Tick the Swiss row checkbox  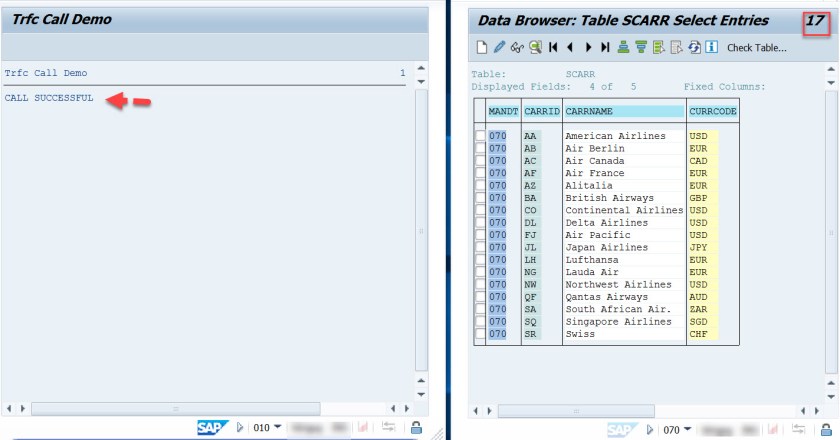coord(480,334)
